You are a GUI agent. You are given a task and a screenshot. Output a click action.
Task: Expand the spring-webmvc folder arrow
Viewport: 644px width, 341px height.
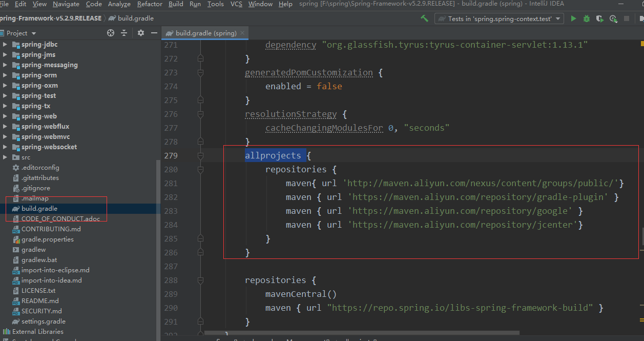pyautogui.click(x=6, y=137)
